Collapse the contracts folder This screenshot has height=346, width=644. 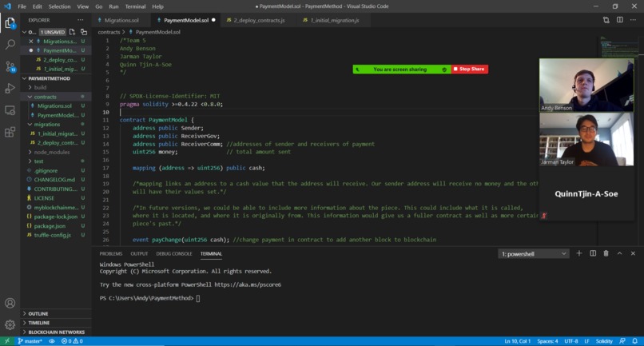pyautogui.click(x=56, y=97)
